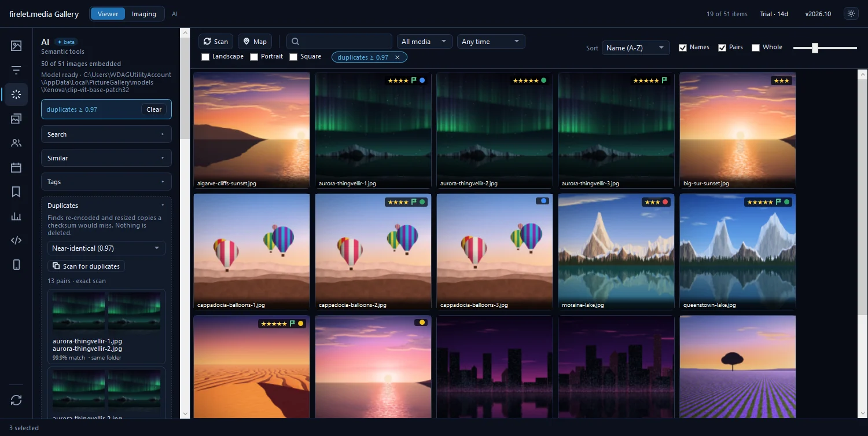
Task: Click the Scan toolbar button
Action: [216, 42]
